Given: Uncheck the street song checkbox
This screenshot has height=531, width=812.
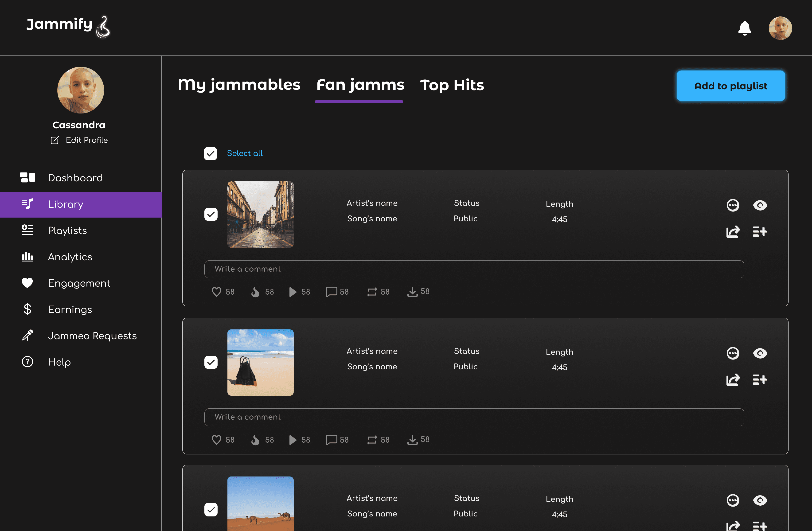Looking at the screenshot, I should click(x=211, y=214).
